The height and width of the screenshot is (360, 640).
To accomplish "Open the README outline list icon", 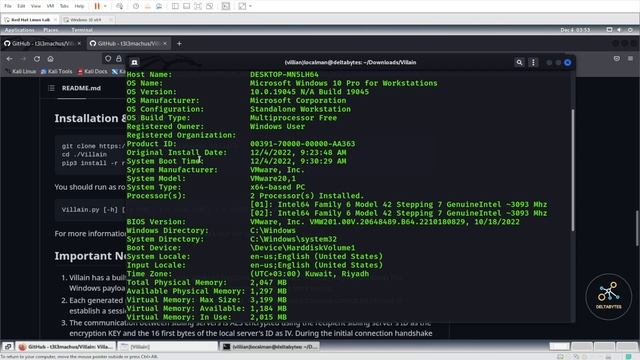I will (x=51, y=88).
